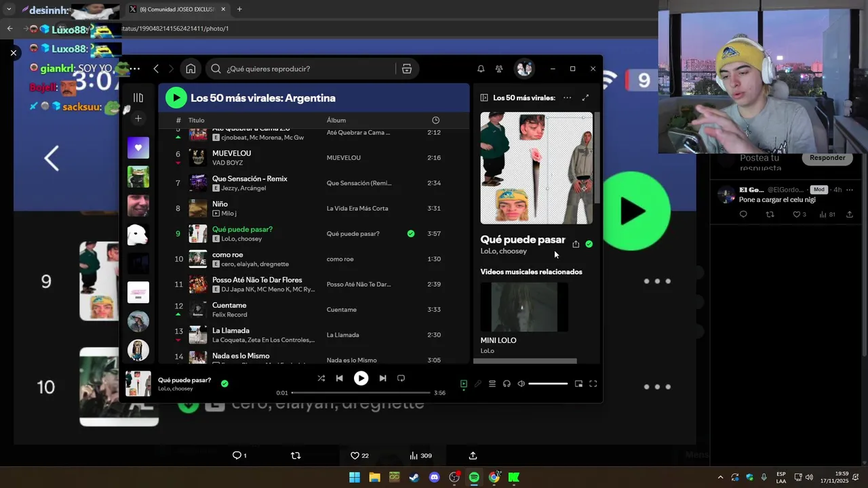View post analytics showing 309
Image resolution: width=868 pixels, height=488 pixels.
420,455
